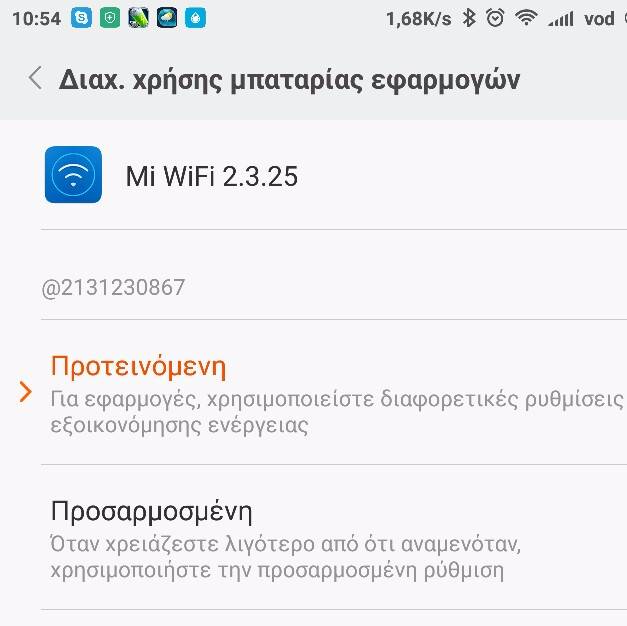Tap the green shield notification icon

110,18
